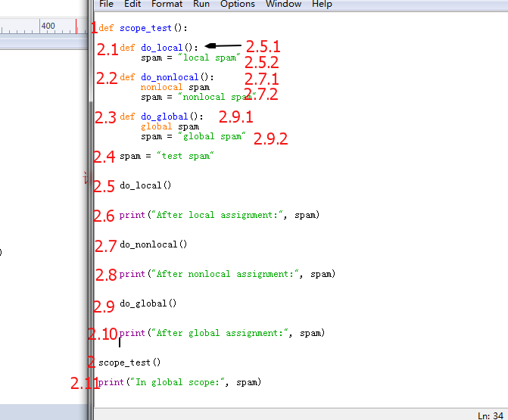Click the scope_test() call line
508x420 pixels.
tap(129, 362)
